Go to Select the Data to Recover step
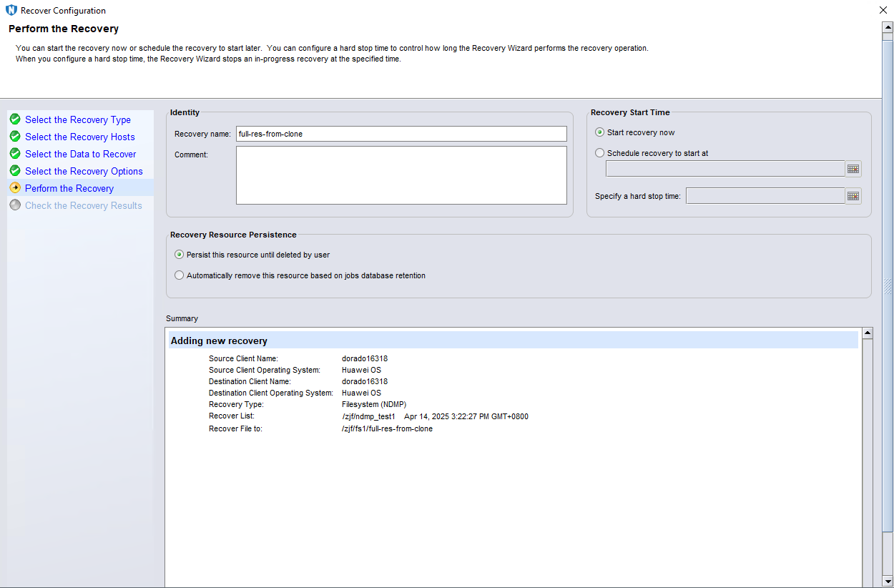This screenshot has width=894, height=588. coord(81,154)
